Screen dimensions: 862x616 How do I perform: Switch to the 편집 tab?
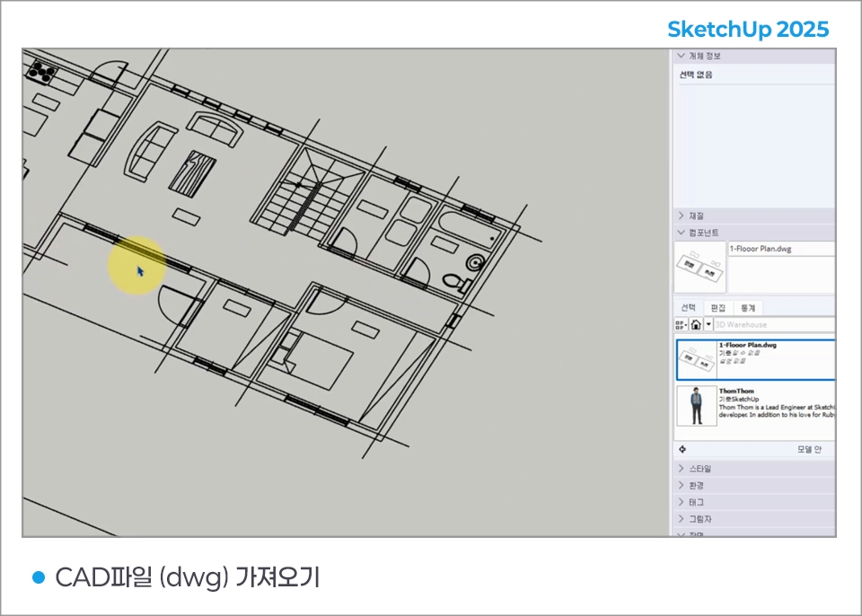click(718, 308)
